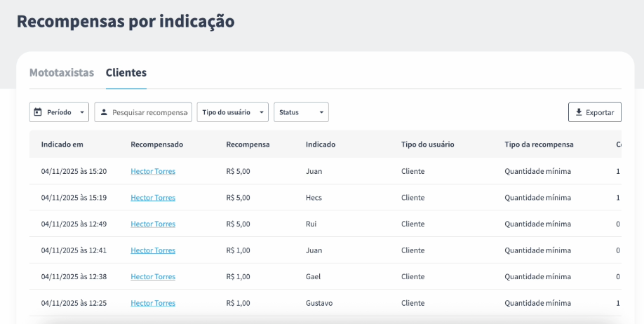Select the Clientes tab
Image resolution: width=644 pixels, height=324 pixels.
[x=126, y=73]
